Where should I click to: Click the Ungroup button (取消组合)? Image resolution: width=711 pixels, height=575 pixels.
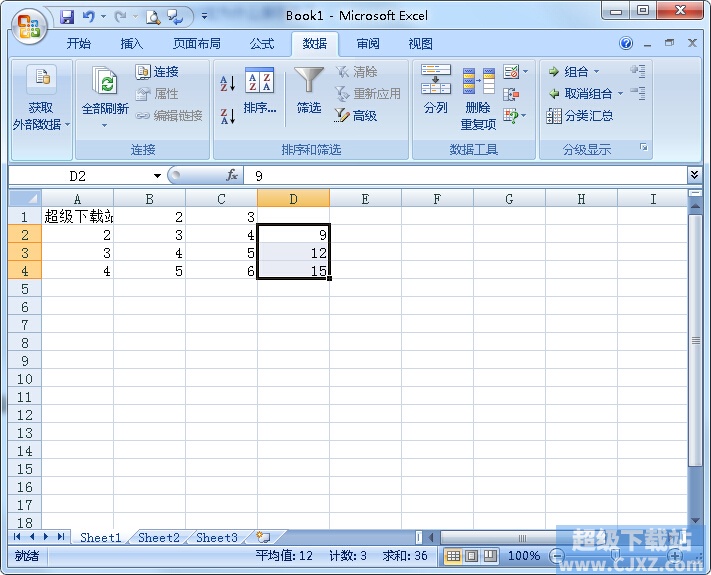(581, 94)
